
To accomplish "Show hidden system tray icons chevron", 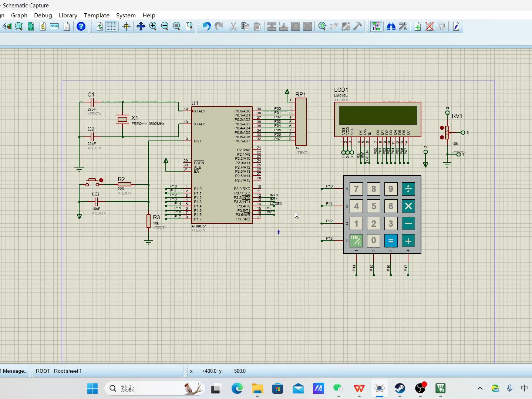I will [x=480, y=388].
